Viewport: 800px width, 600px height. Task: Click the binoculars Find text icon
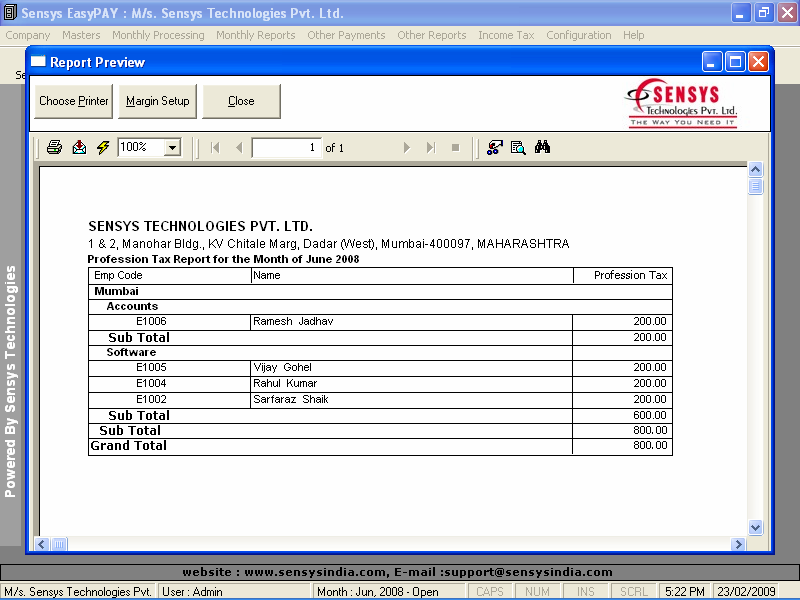point(542,147)
